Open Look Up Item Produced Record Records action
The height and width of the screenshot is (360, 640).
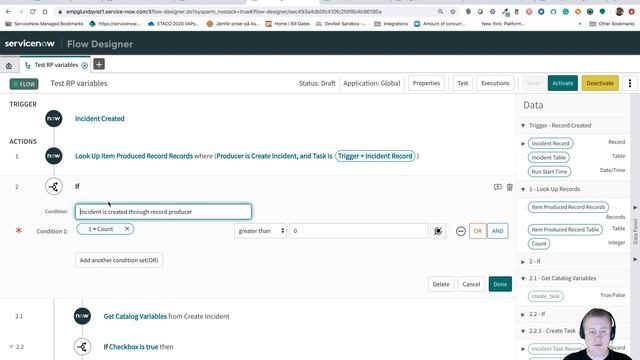(134, 156)
